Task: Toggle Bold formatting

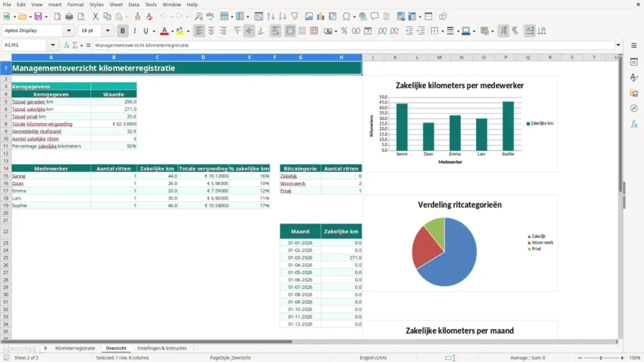Action: pos(123,31)
